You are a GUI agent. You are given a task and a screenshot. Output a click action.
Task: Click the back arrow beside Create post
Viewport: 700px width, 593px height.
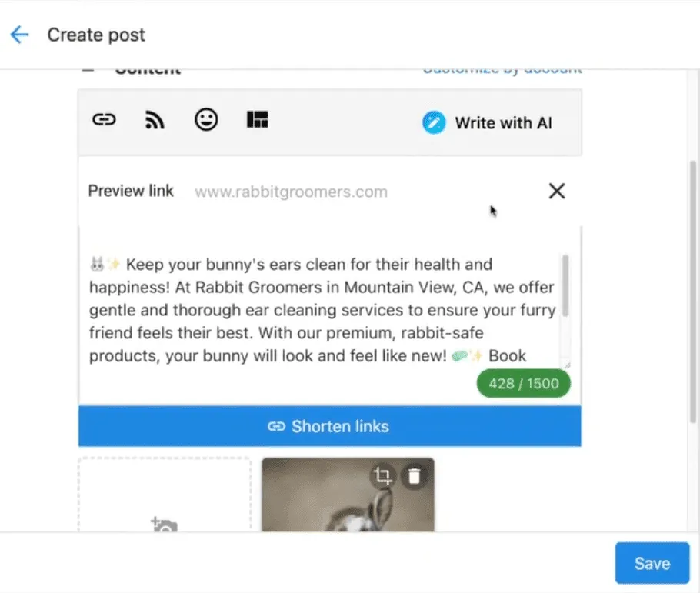pyautogui.click(x=19, y=35)
